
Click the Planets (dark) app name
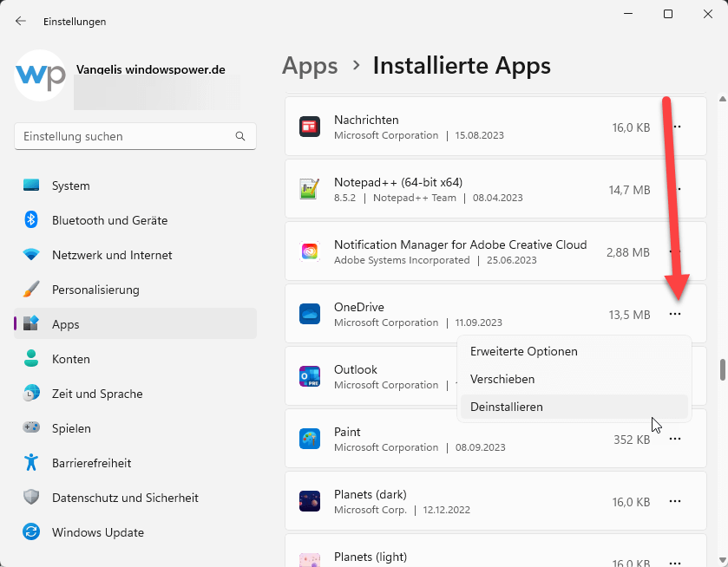point(371,495)
